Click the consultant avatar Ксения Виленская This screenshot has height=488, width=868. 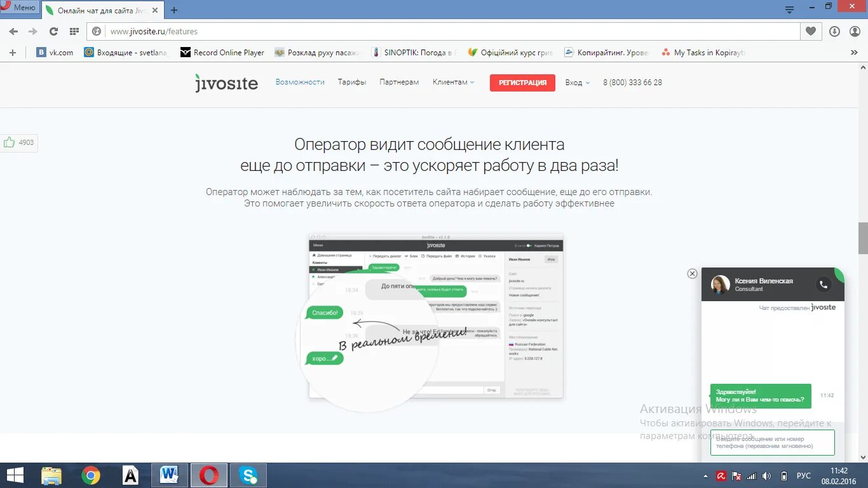pyautogui.click(x=721, y=285)
